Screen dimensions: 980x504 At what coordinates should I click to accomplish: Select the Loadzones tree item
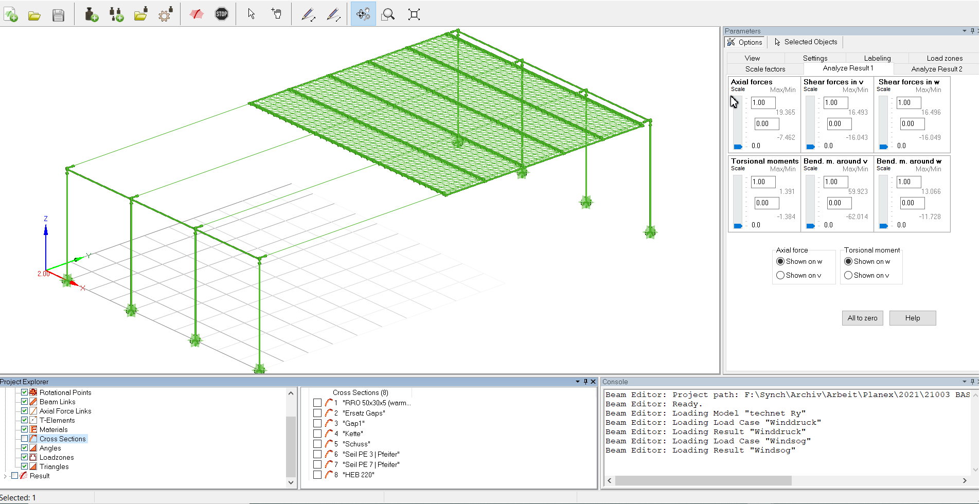[x=57, y=457]
